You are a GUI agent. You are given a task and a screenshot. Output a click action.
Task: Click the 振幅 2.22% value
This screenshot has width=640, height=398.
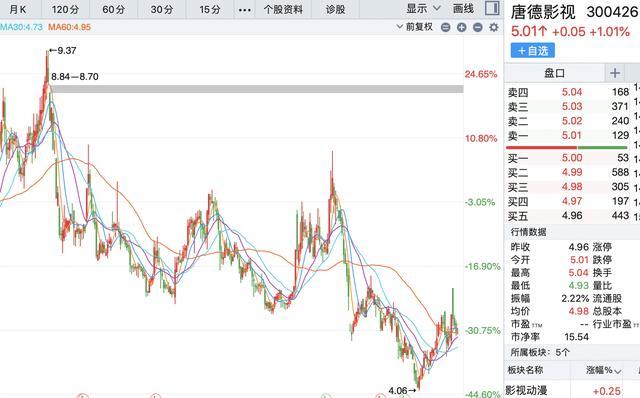tap(575, 298)
